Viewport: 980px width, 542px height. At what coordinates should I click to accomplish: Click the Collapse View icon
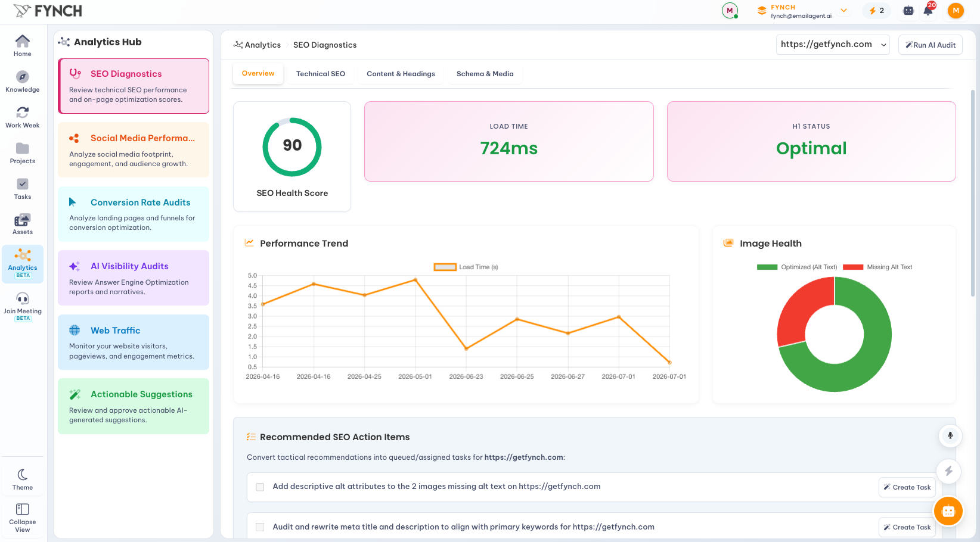[x=23, y=509]
